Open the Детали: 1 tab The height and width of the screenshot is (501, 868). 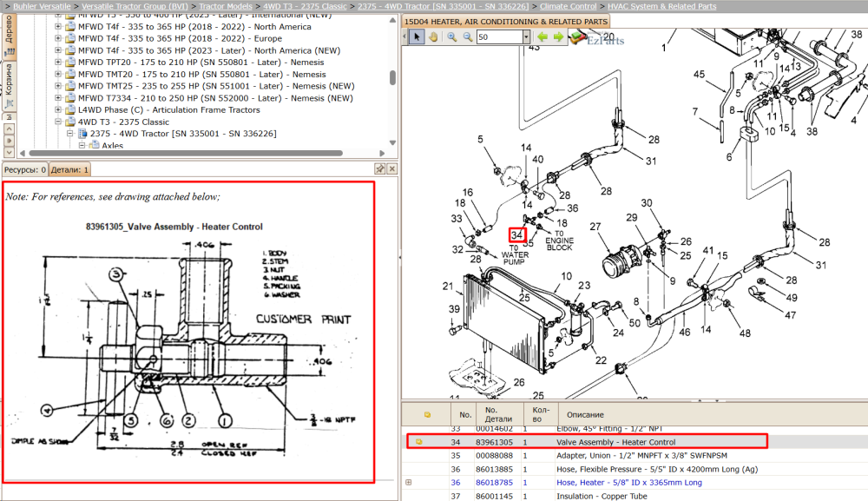(x=69, y=169)
